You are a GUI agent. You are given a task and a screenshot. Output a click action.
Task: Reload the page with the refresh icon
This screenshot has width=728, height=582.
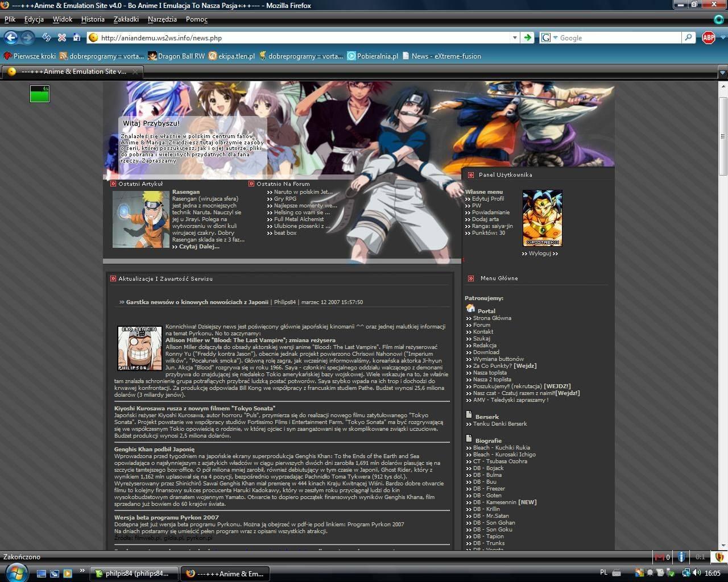coord(47,38)
